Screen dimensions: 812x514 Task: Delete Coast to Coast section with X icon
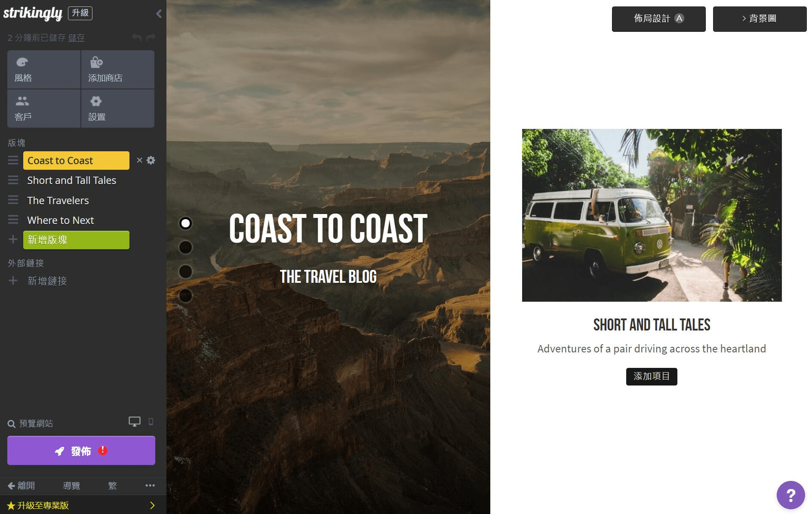(139, 160)
